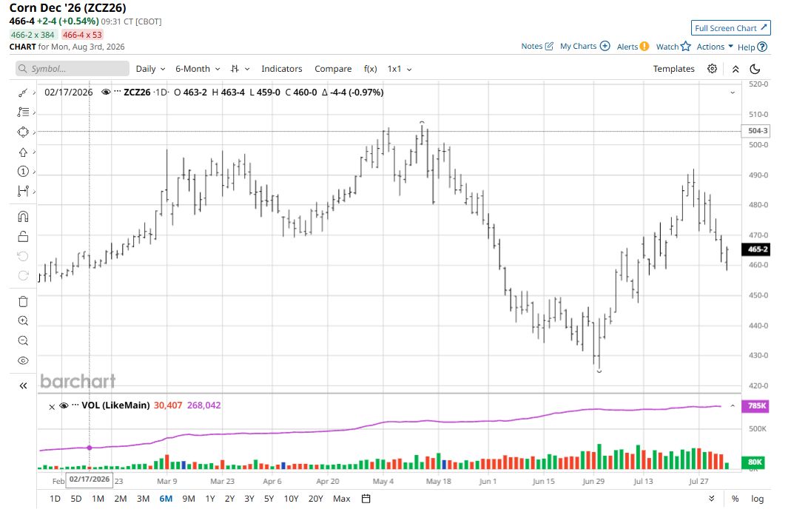Collapse the drawing toolbar double arrow

pyautogui.click(x=23, y=385)
